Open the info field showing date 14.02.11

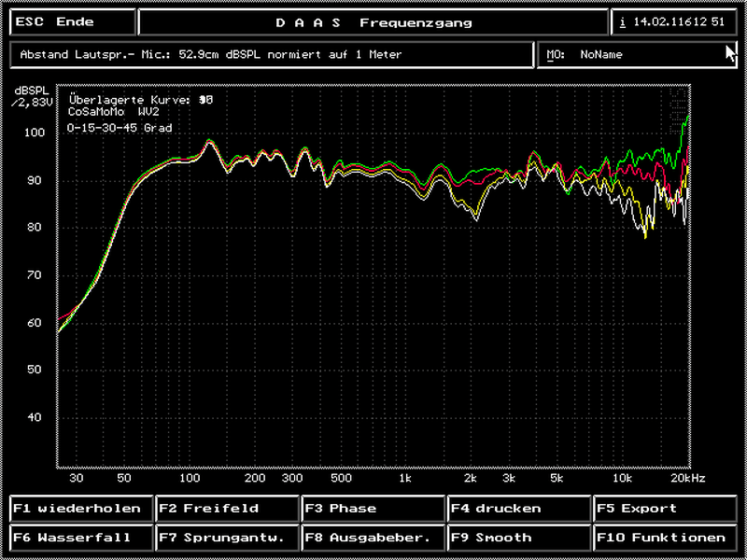point(672,22)
